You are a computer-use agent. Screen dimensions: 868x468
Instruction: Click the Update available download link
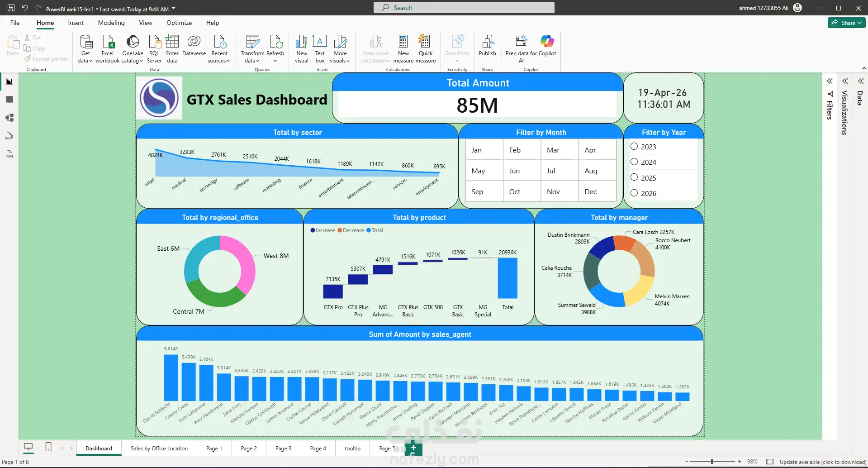pyautogui.click(x=823, y=462)
